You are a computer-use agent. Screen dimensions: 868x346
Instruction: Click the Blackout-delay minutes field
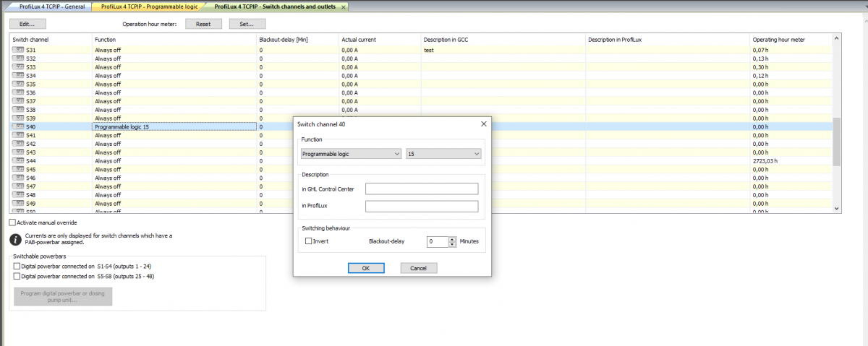[438, 241]
